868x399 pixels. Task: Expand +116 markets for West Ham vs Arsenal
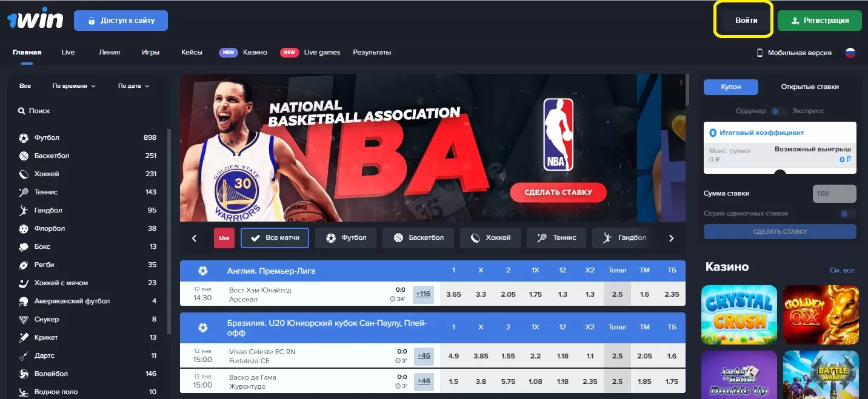click(424, 294)
